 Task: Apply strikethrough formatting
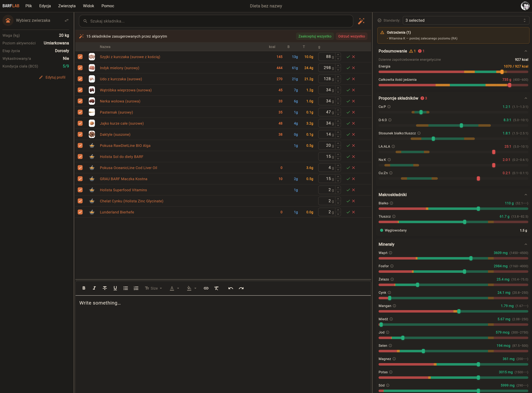coord(105,288)
